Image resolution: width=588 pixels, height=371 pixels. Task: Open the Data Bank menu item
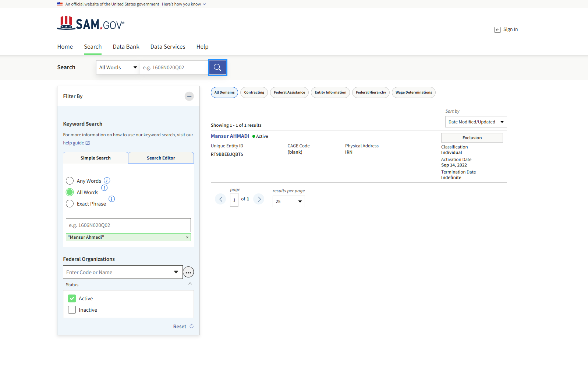pyautogui.click(x=126, y=47)
